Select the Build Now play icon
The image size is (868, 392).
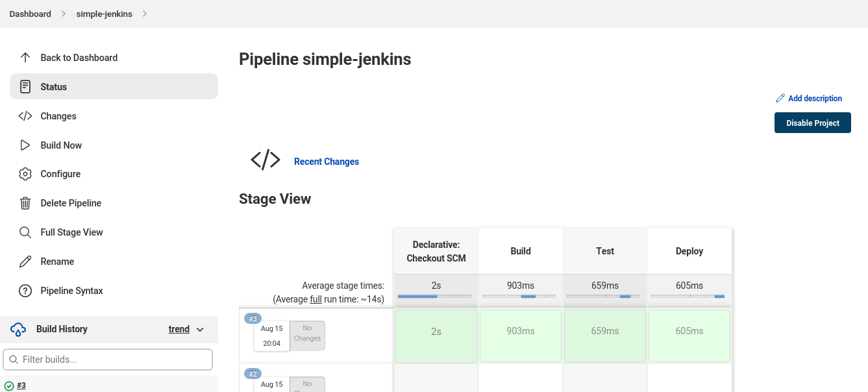[25, 145]
